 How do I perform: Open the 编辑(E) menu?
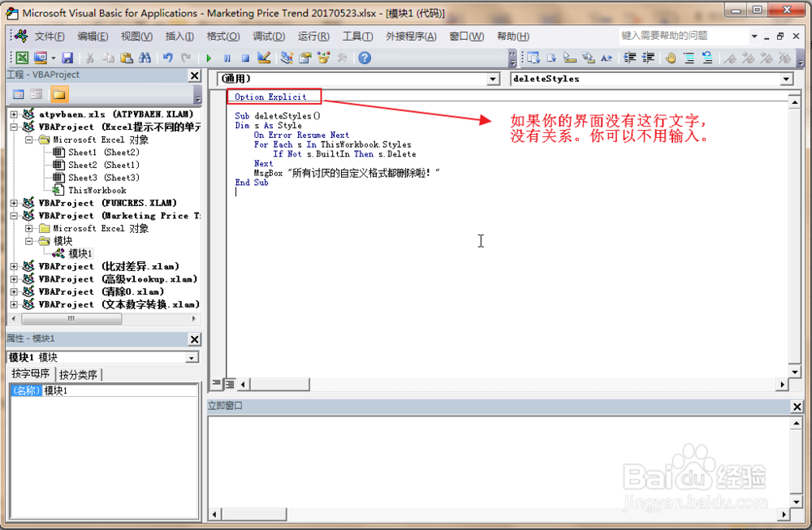[93, 37]
